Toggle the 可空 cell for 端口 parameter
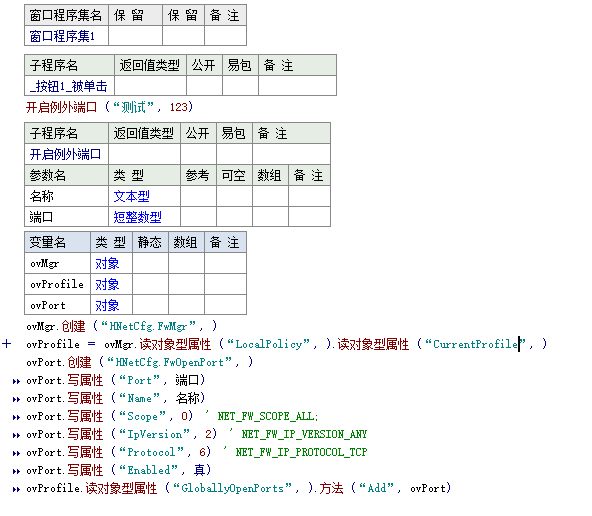Screen dimensions: 592x516 234,217
